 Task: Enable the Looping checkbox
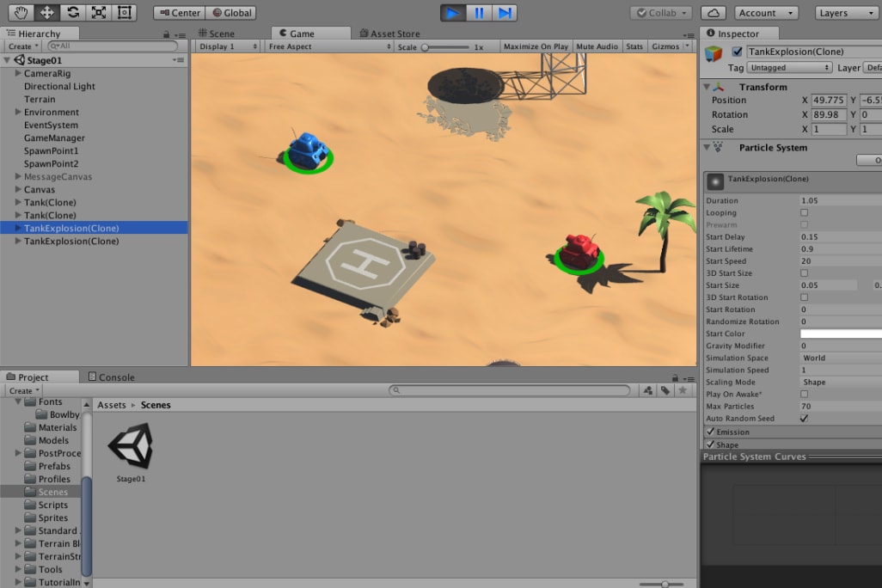pyautogui.click(x=804, y=212)
